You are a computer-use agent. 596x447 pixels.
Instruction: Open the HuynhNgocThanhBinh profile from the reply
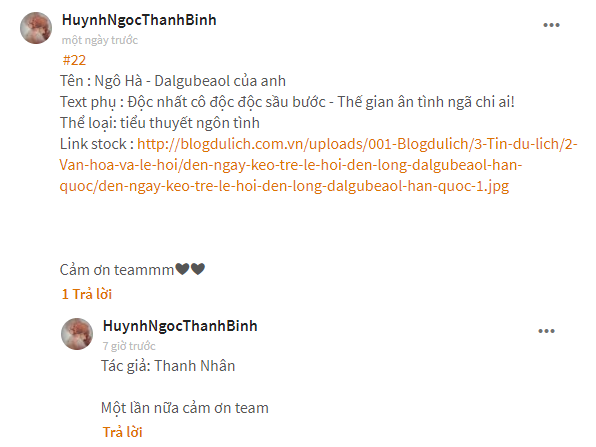(x=180, y=326)
